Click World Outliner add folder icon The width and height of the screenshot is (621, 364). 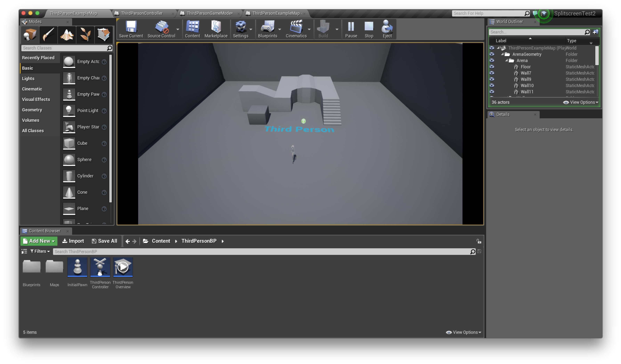tap(596, 32)
